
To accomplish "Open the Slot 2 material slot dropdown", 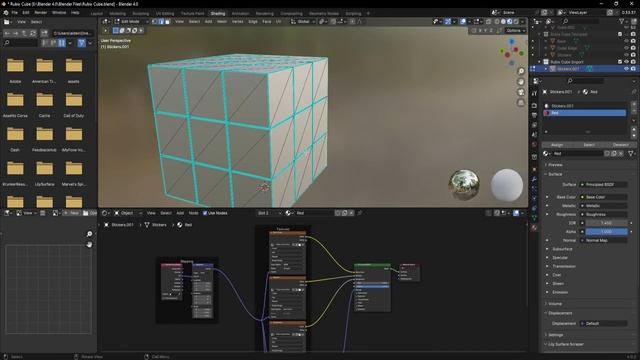I will (269, 213).
